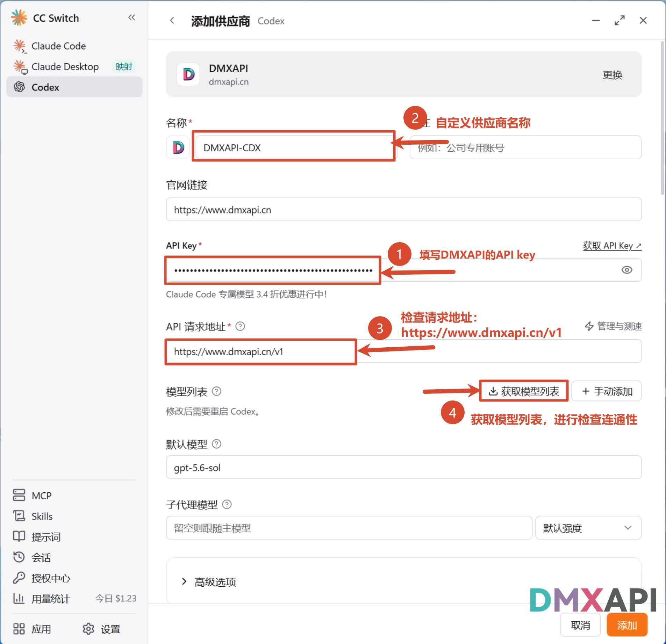Image resolution: width=666 pixels, height=644 pixels.
Task: Go back with the left arrow icon
Action: coord(172,21)
